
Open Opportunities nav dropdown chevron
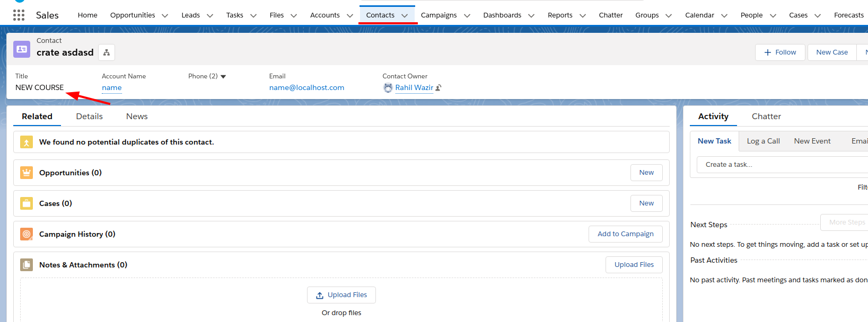coord(165,16)
